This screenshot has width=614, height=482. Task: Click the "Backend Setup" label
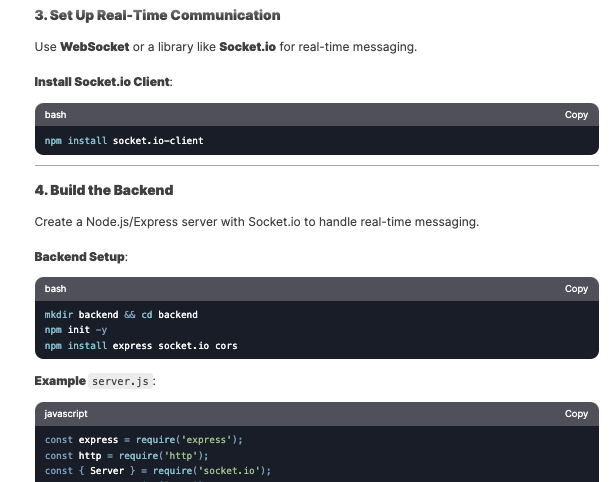click(x=80, y=257)
